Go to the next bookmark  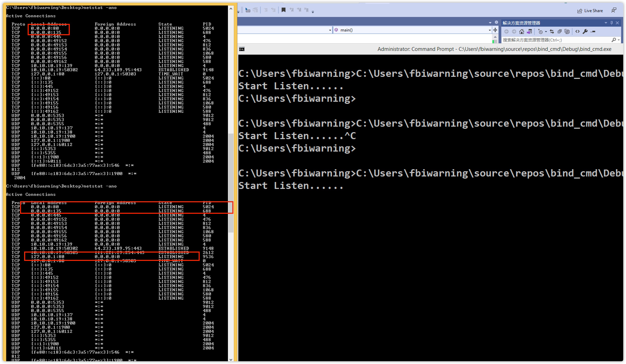tap(299, 10)
